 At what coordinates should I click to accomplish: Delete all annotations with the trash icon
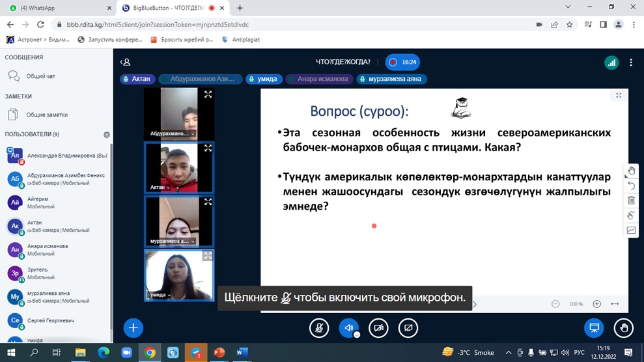pyautogui.click(x=631, y=201)
